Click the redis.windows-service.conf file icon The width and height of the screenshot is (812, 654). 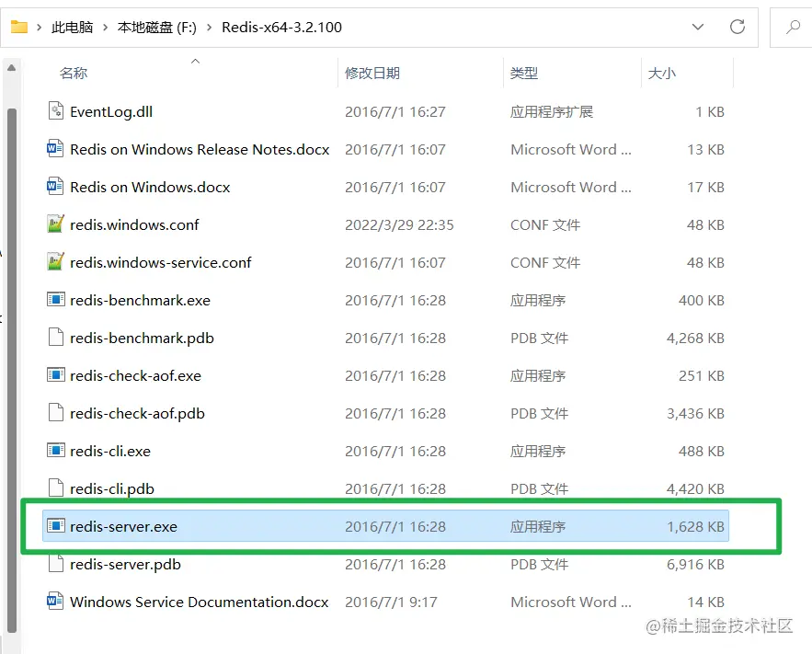(x=55, y=262)
